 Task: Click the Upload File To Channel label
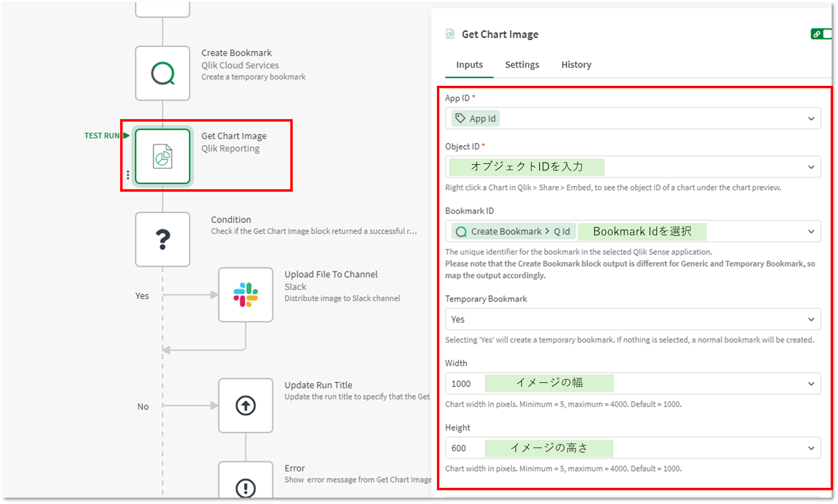pyautogui.click(x=331, y=275)
